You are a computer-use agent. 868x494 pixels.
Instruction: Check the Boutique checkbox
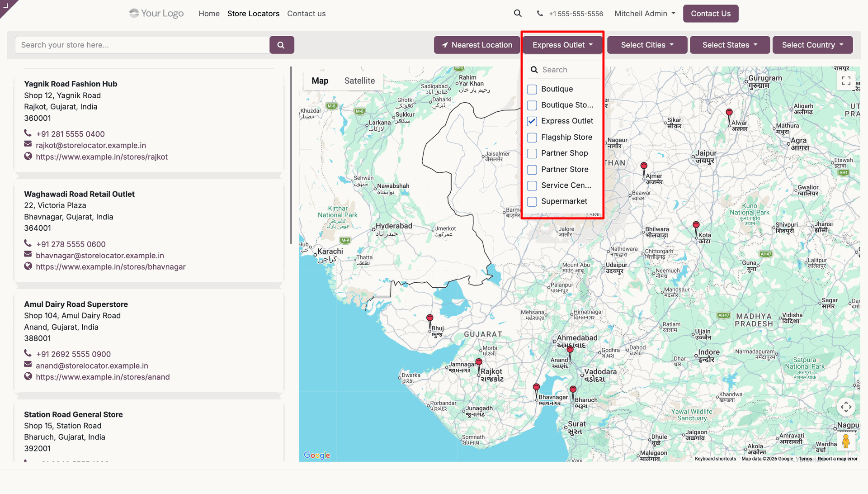point(532,90)
